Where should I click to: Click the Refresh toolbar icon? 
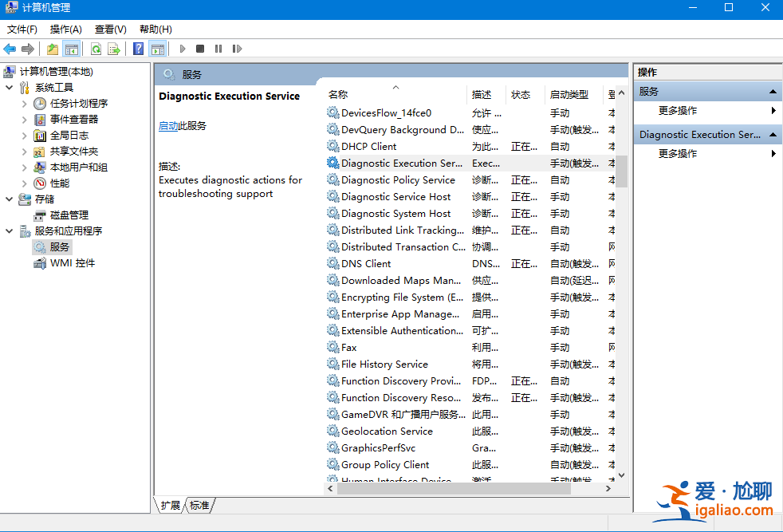tap(96, 49)
